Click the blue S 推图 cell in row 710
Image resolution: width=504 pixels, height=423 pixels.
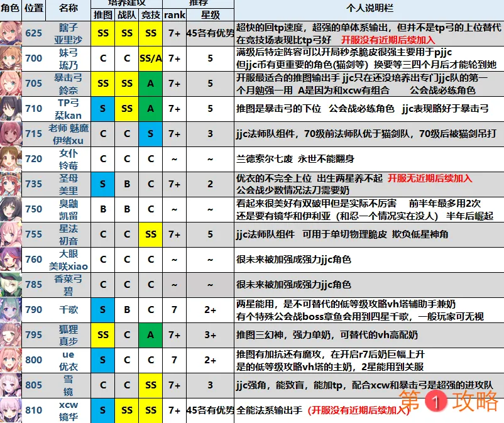tap(103, 109)
